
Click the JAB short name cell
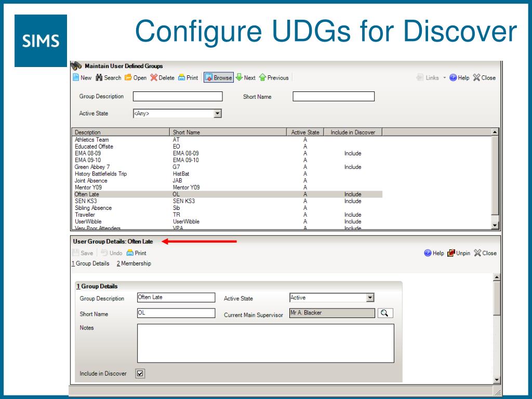pos(177,180)
